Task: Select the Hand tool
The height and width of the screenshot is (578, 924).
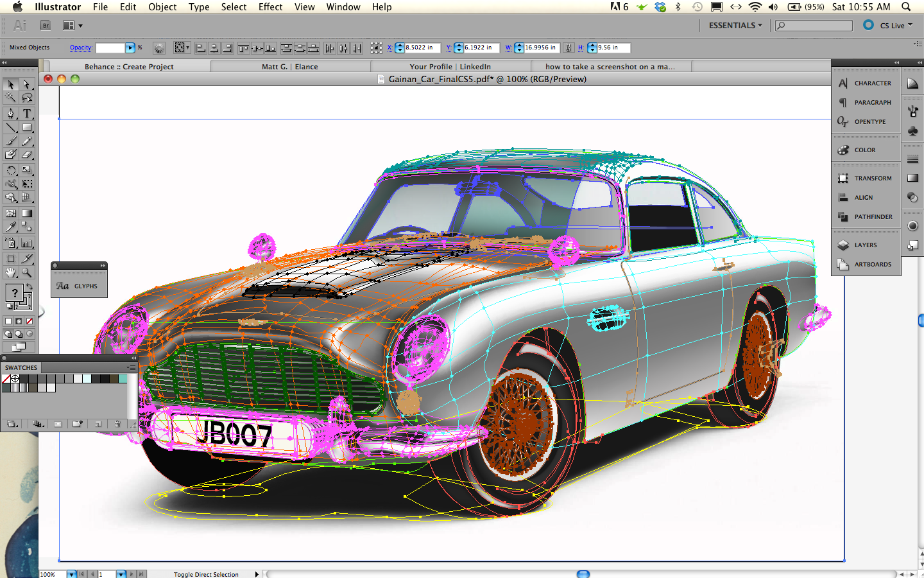Action: coord(11,272)
